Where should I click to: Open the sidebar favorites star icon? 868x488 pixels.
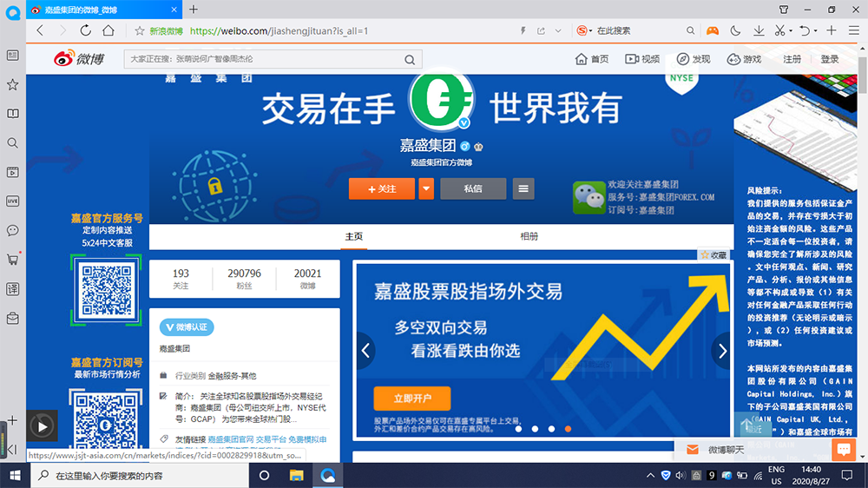(x=12, y=85)
